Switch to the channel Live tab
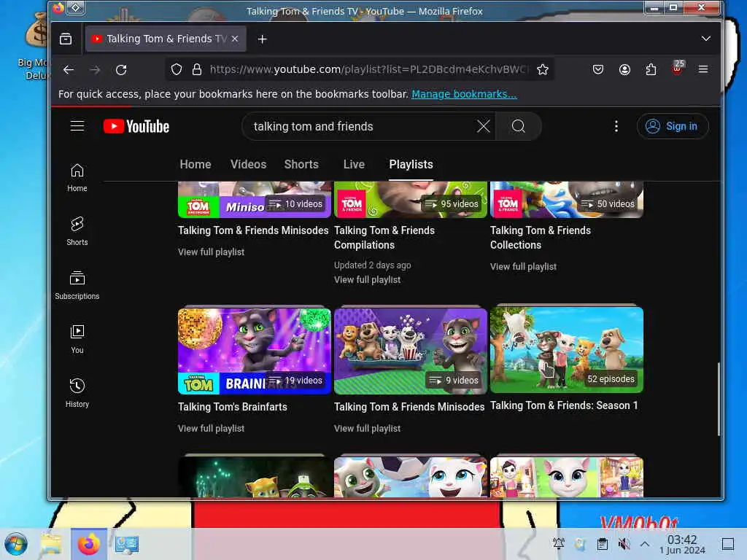This screenshot has width=747, height=560. pos(354,164)
